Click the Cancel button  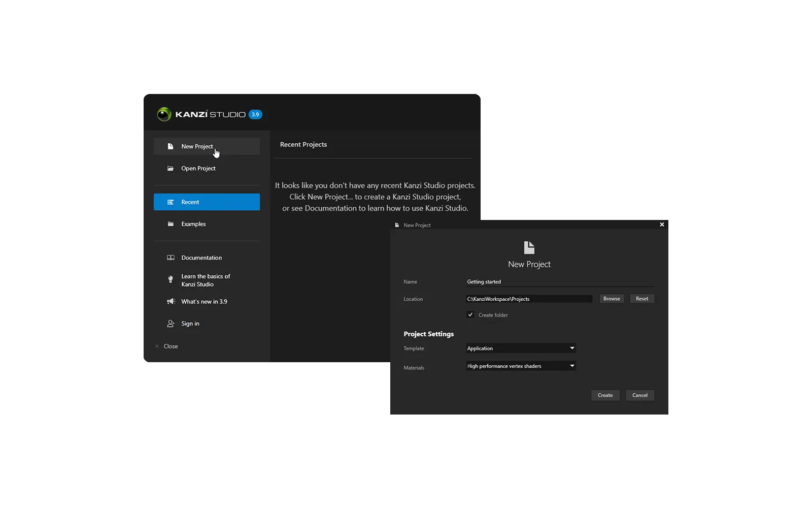pyautogui.click(x=640, y=395)
